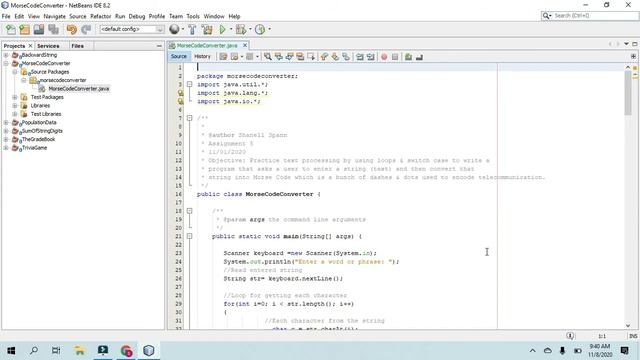640x360 pixels.
Task: Expand the Test Packages node
Action: tap(15, 97)
